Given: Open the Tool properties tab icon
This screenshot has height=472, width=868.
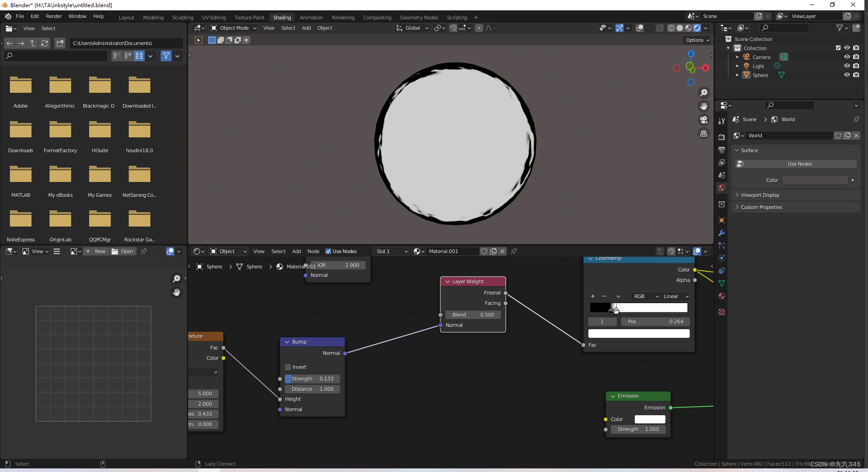Looking at the screenshot, I should click(722, 121).
